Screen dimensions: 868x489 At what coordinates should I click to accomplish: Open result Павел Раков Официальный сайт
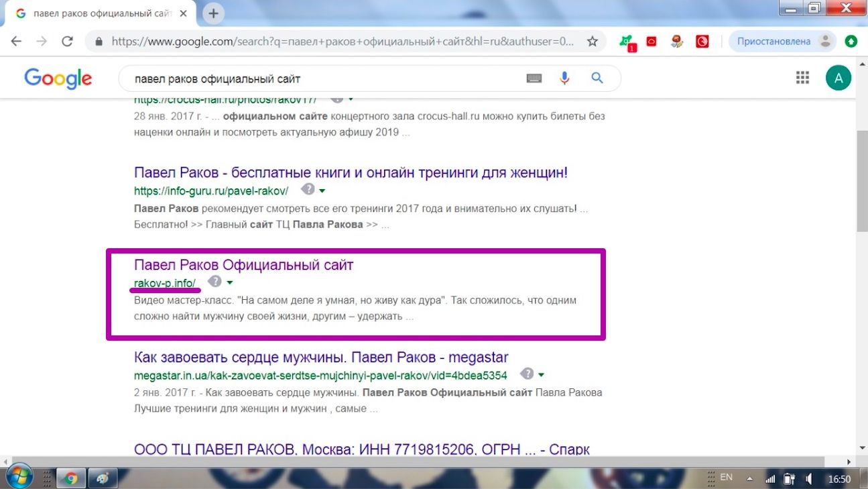pos(243,265)
